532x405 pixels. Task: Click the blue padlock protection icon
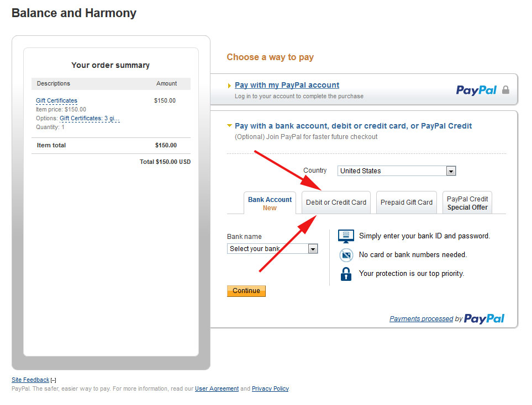point(346,274)
